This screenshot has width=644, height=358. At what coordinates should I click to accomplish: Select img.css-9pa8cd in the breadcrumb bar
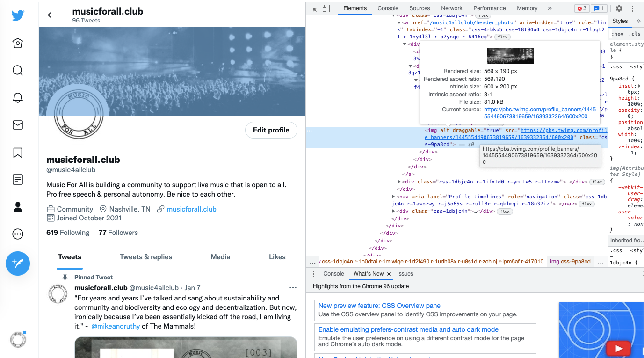click(570, 262)
